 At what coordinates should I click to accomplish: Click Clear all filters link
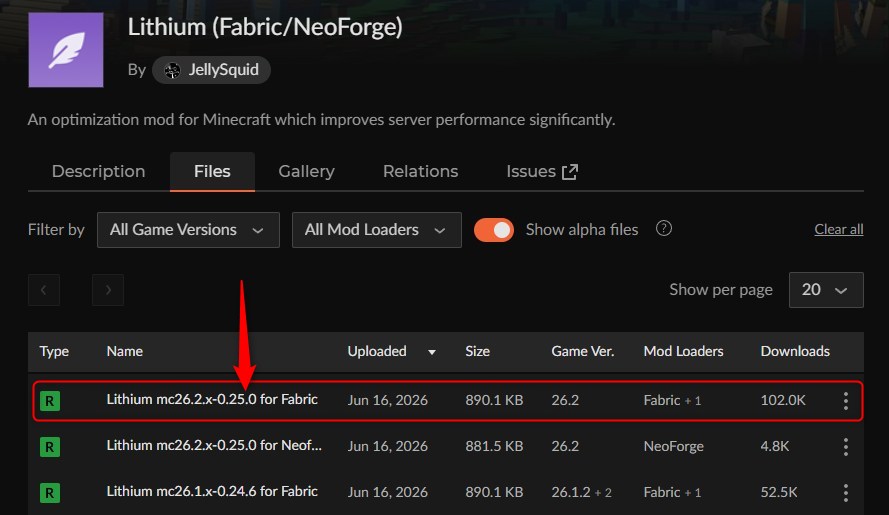click(839, 229)
